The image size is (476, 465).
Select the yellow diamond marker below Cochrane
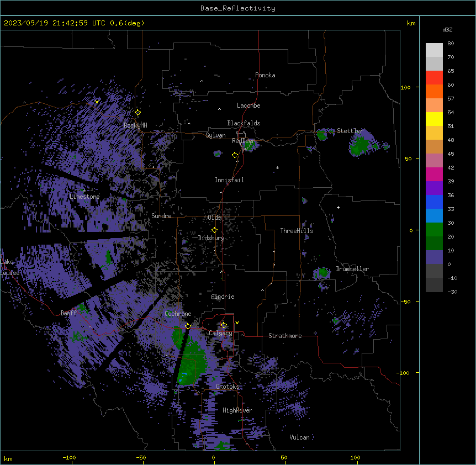point(188,326)
